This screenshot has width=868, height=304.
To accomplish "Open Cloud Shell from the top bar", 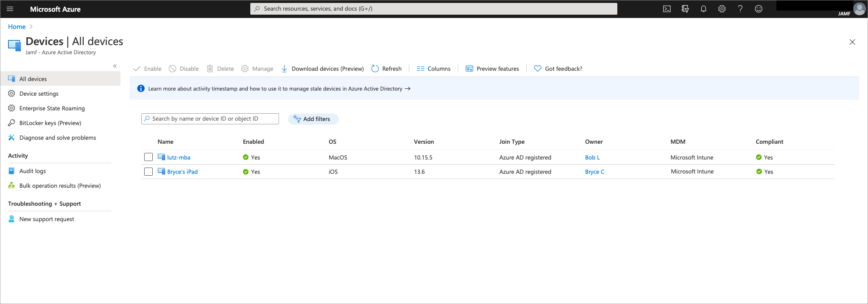I will tap(667, 9).
